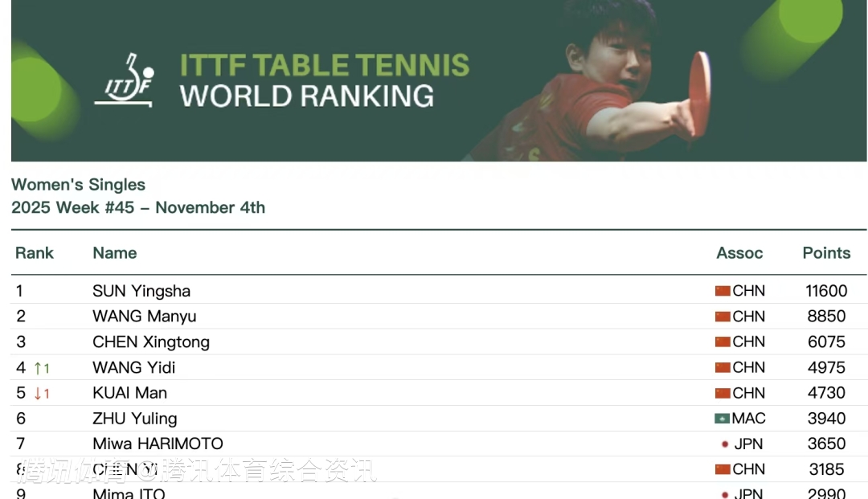The image size is (868, 499).
Task: Click Macau flag next to ZHU Yuling
Action: click(723, 419)
